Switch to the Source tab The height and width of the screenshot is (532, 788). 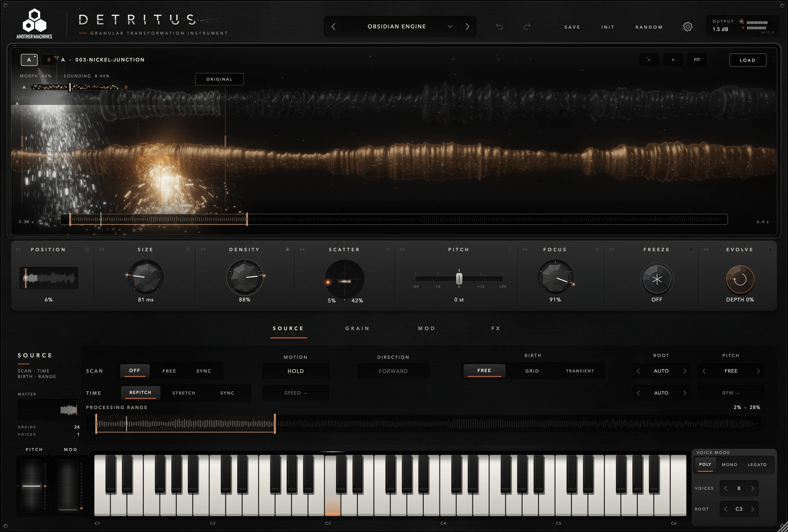click(x=289, y=328)
